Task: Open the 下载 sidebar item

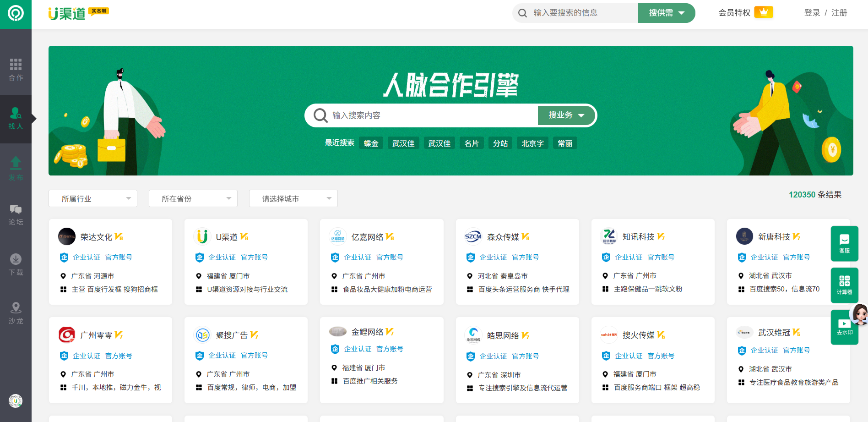Action: (x=16, y=264)
